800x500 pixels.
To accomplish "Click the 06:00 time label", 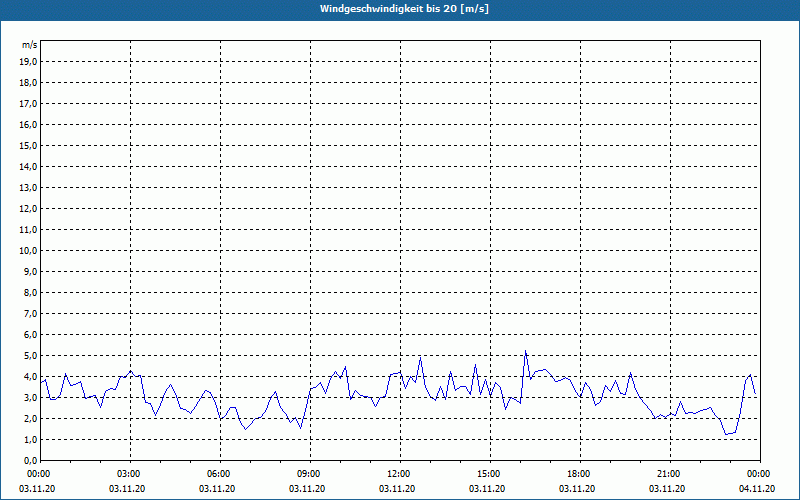I will point(220,474).
